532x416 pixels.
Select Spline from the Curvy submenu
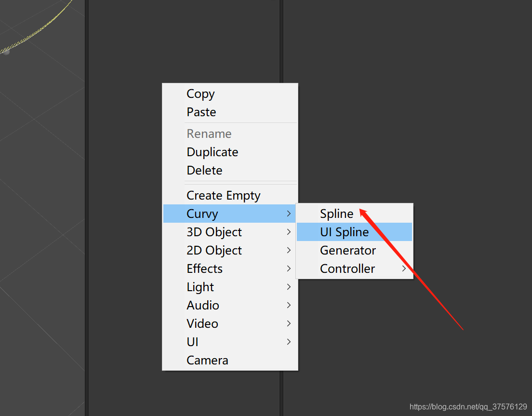pyautogui.click(x=336, y=214)
